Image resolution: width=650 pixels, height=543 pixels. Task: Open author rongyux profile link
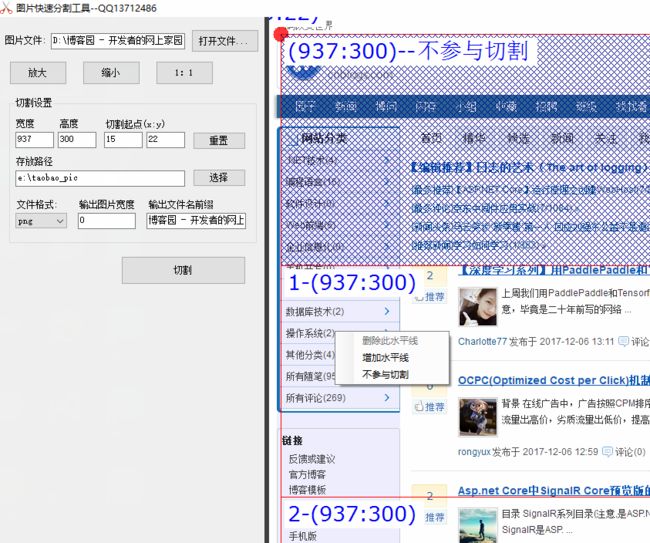[x=474, y=451]
